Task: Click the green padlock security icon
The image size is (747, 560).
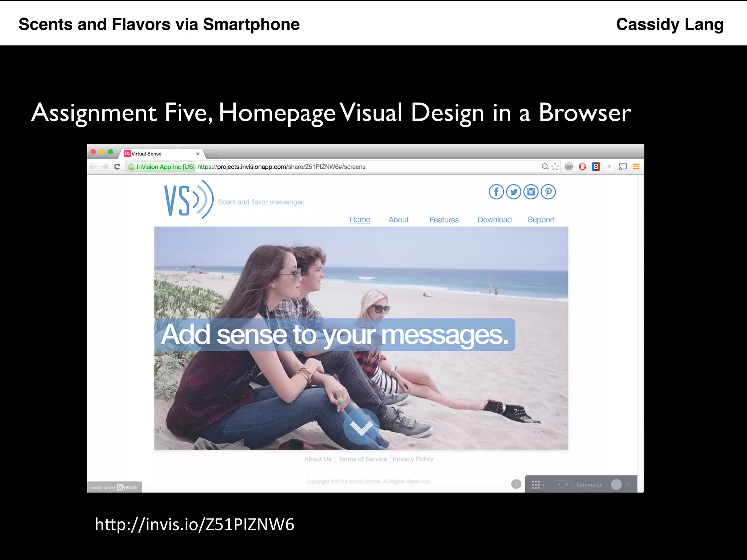Action: pos(131,167)
